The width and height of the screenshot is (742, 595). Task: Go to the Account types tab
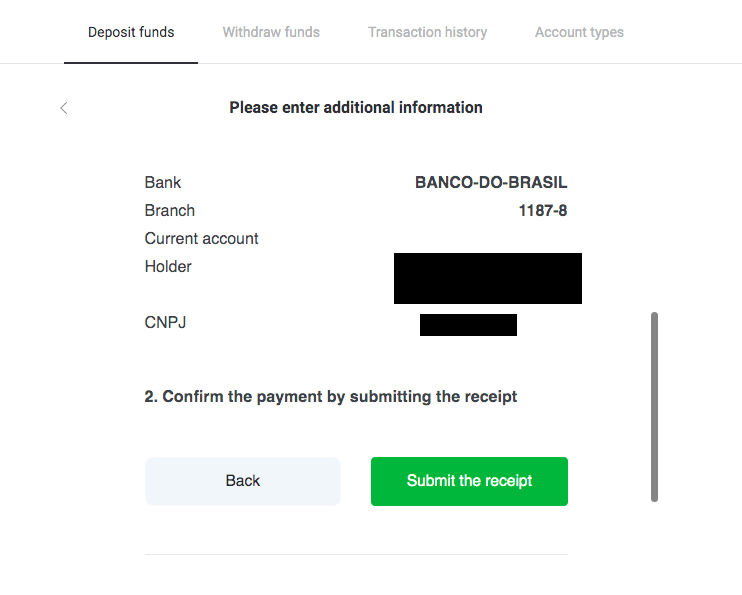579,32
